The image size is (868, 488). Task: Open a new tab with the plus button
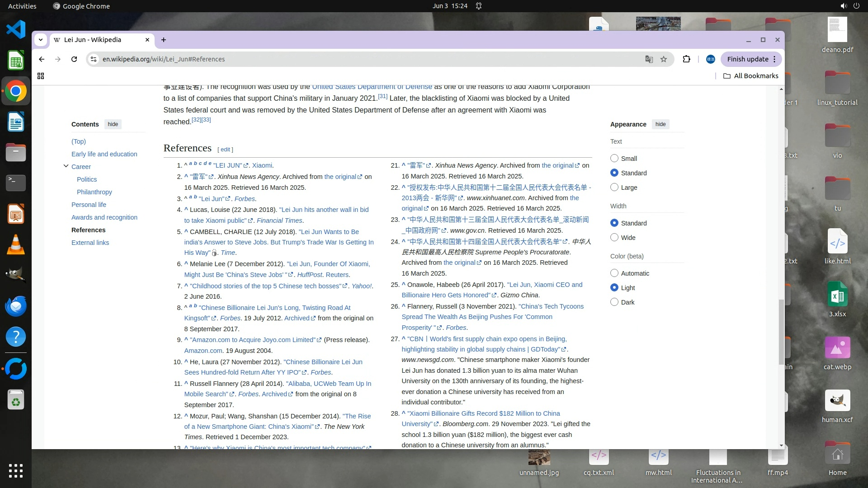click(x=164, y=40)
